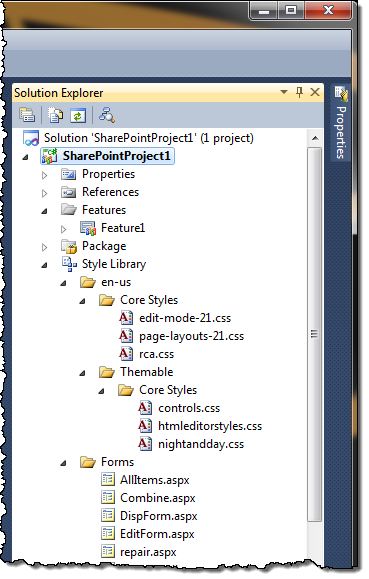The image size is (369, 579).
Task: Open the collapsed Properties side tab
Action: click(341, 123)
